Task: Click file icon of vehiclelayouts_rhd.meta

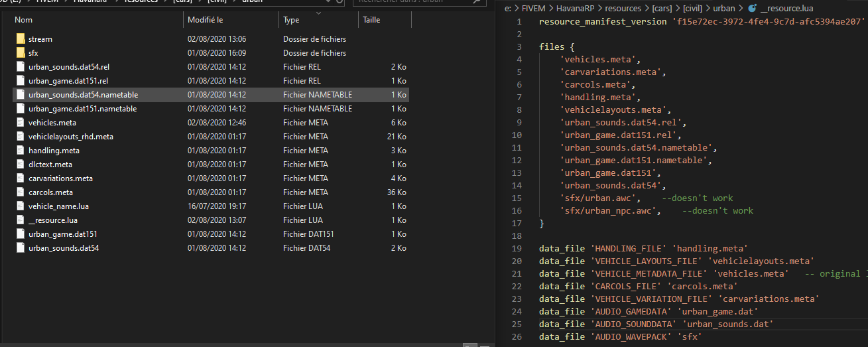Action: click(20, 137)
